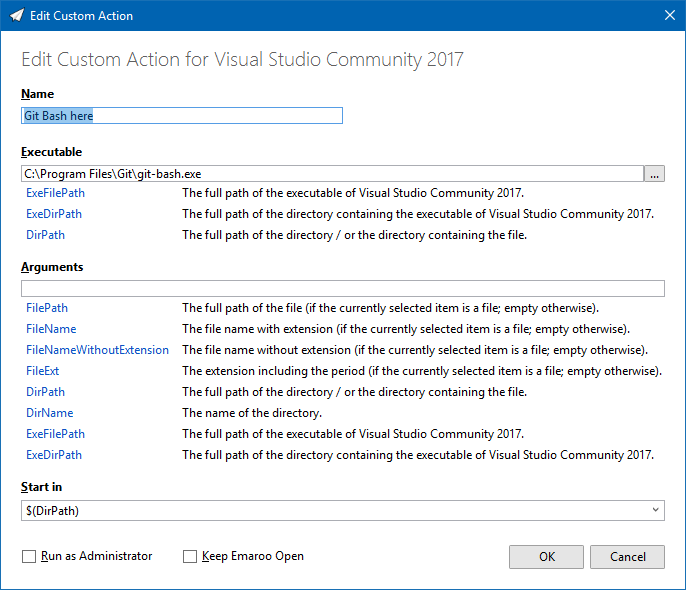686x590 pixels.
Task: Confirm with the OK button
Action: 546,556
